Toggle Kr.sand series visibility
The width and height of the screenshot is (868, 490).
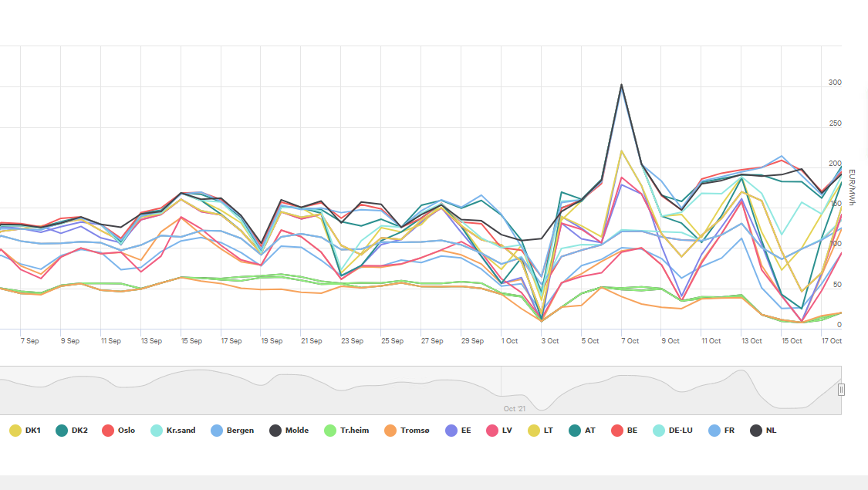click(175, 430)
